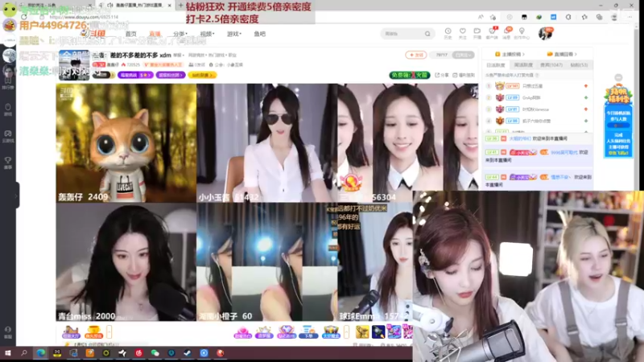Open the client download icon
The width and height of the screenshot is (644, 362).
492,33
